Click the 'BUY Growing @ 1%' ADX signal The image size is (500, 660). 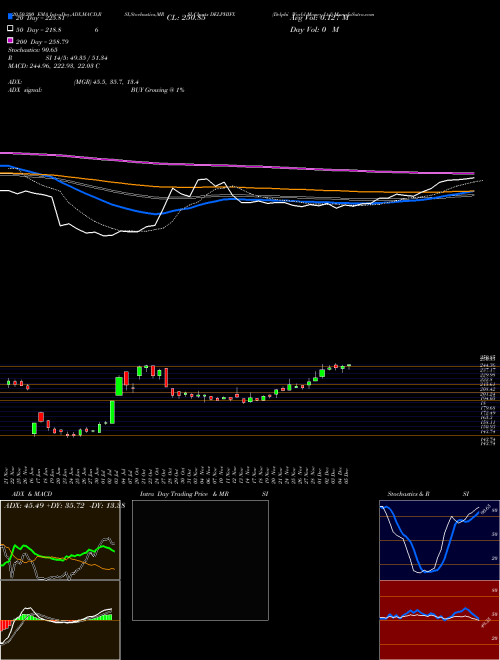[x=157, y=90]
